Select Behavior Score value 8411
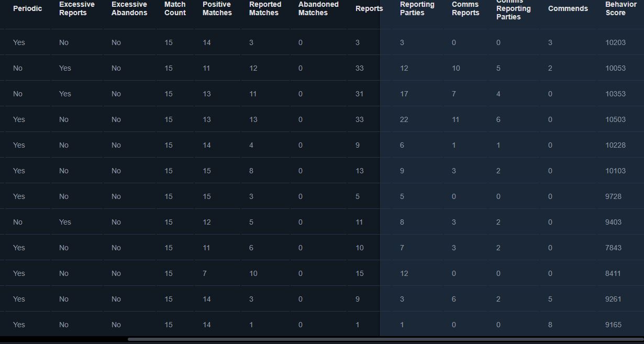Image resolution: width=644 pixels, height=344 pixels. 613,273
